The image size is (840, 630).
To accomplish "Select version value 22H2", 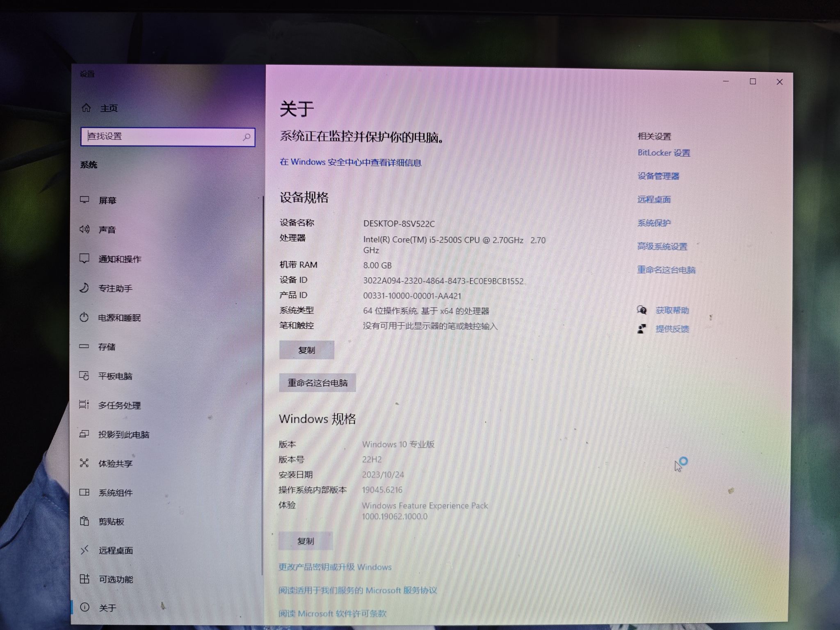I will (x=372, y=459).
